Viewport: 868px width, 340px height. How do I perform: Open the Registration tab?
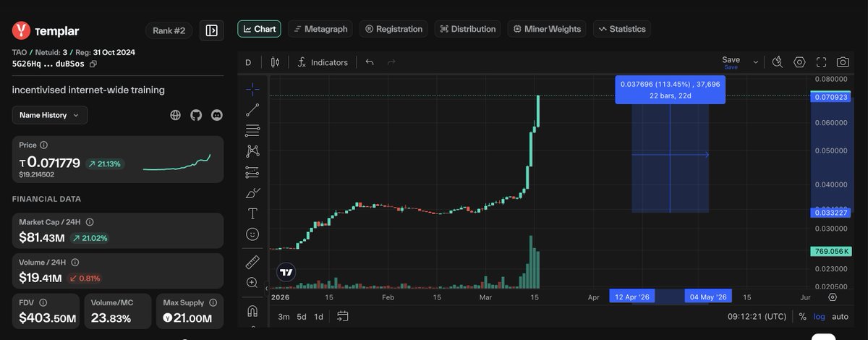point(393,29)
